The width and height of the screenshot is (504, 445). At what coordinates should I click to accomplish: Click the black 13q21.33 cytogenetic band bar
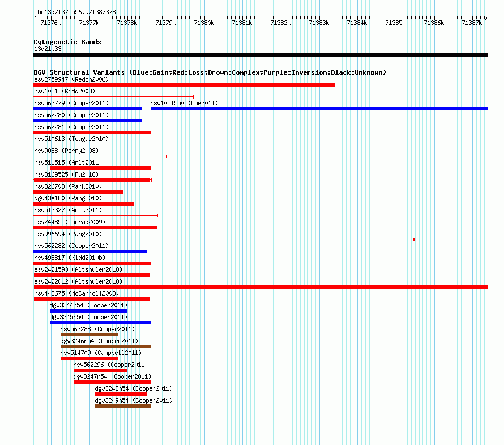(260, 55)
